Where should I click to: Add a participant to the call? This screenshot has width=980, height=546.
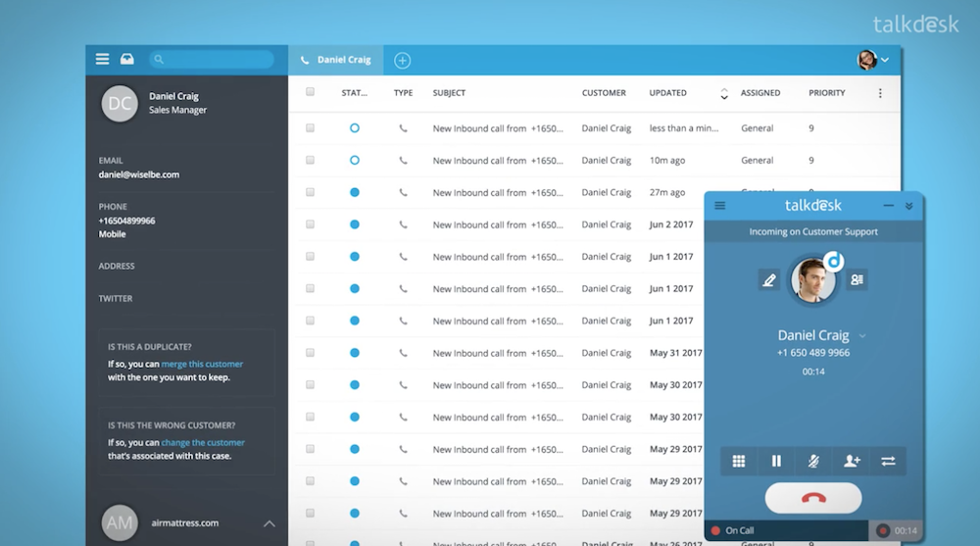coord(851,461)
